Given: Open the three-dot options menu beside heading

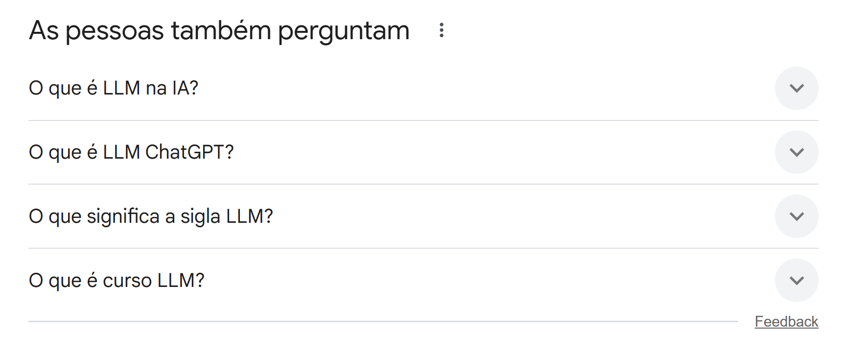Looking at the screenshot, I should pyautogui.click(x=441, y=30).
